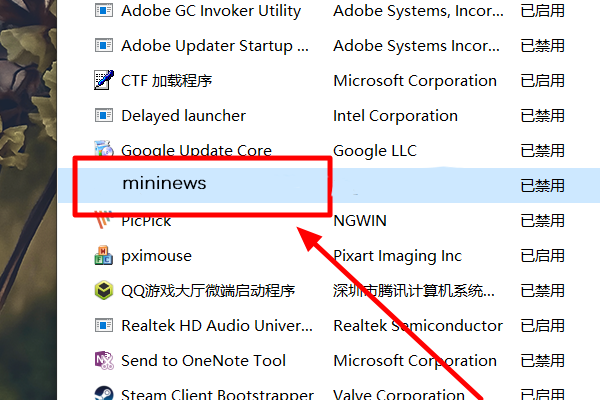The width and height of the screenshot is (600, 400).
Task: Click the Delayed launcher icon
Action: point(104,116)
